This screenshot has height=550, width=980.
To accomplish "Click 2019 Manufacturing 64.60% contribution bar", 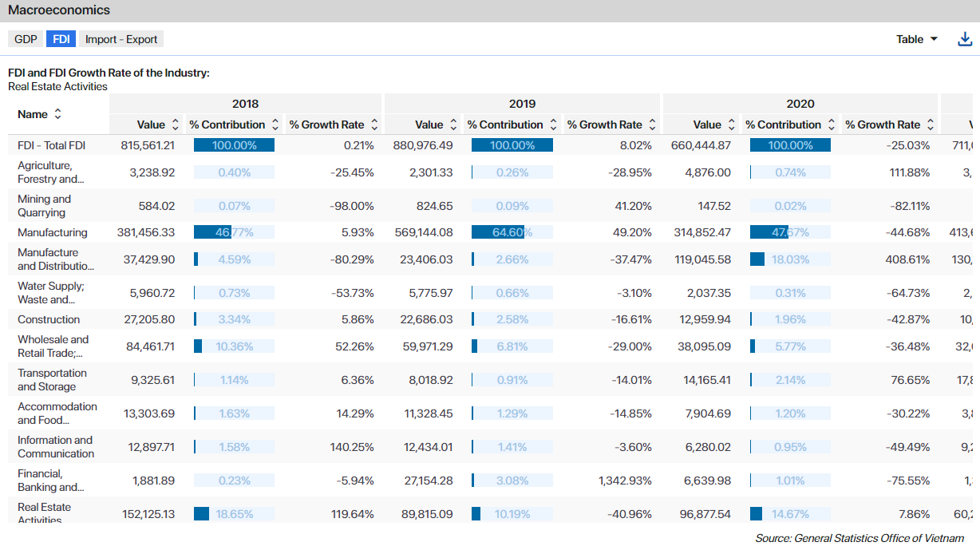I will (512, 232).
